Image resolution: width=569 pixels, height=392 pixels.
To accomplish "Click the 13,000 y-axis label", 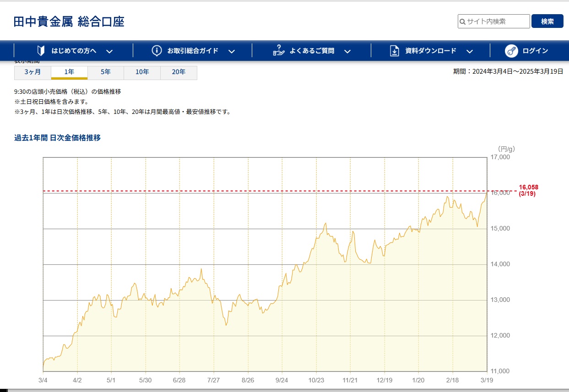I will pyautogui.click(x=500, y=300).
